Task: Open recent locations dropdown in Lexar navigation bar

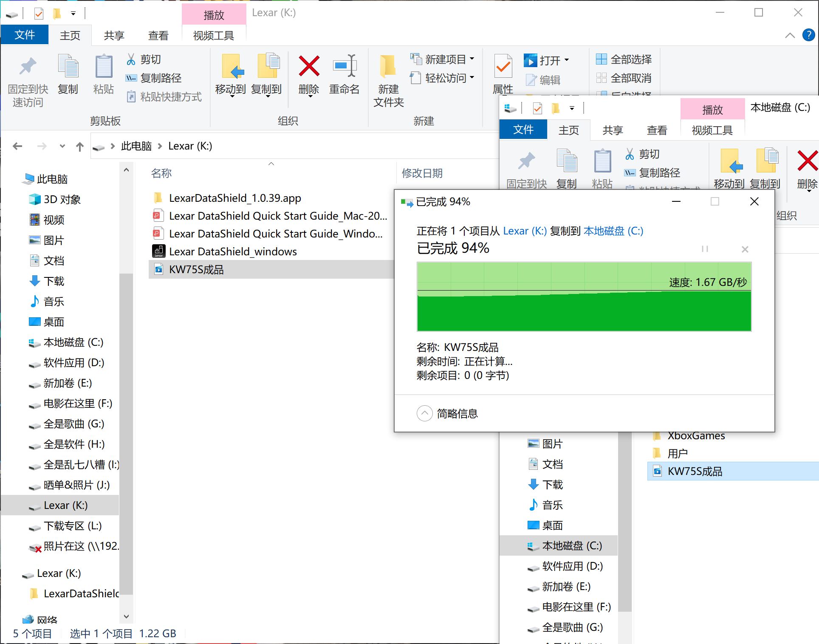Action: (x=62, y=147)
